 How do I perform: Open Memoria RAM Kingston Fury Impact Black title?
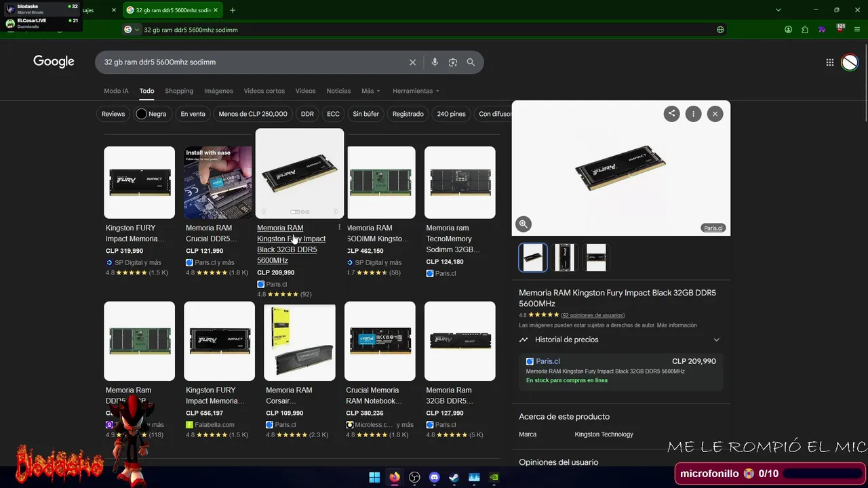click(x=291, y=244)
